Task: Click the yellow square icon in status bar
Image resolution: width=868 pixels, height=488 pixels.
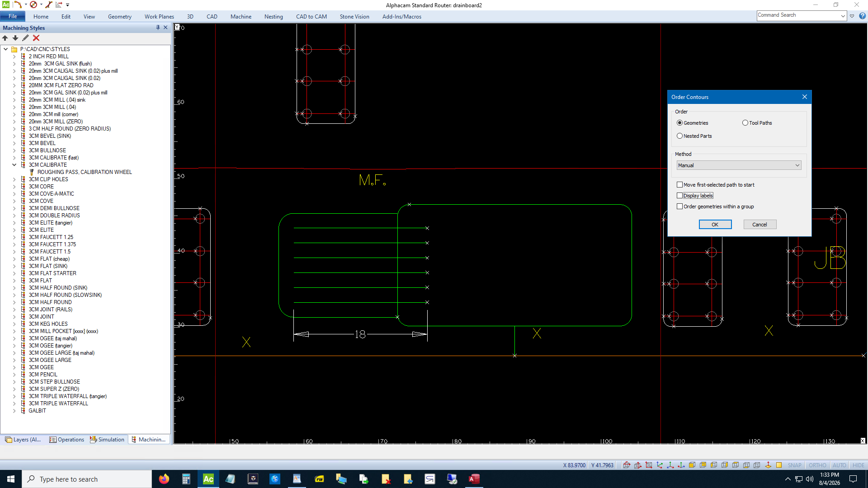Action: 779,465
